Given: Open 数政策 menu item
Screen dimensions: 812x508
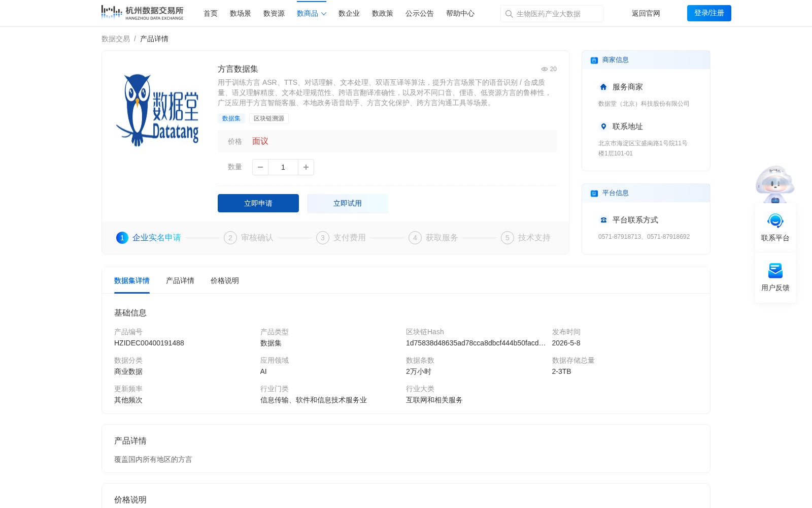Looking at the screenshot, I should [x=383, y=14].
